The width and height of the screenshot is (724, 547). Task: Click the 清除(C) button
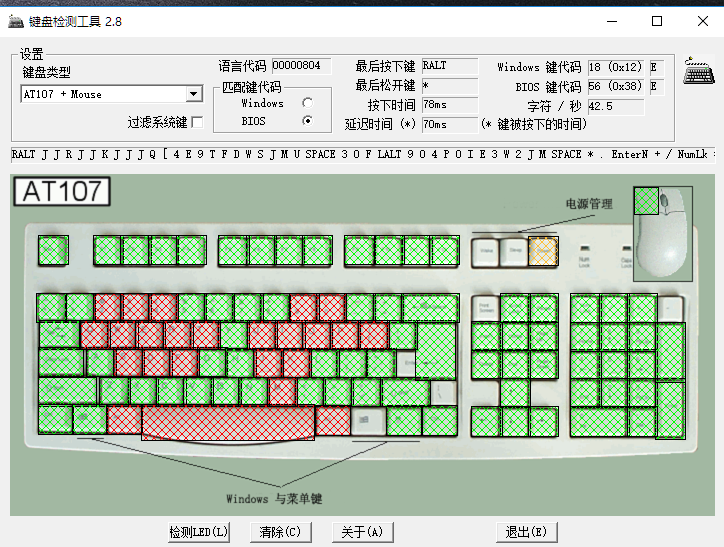[x=280, y=532]
